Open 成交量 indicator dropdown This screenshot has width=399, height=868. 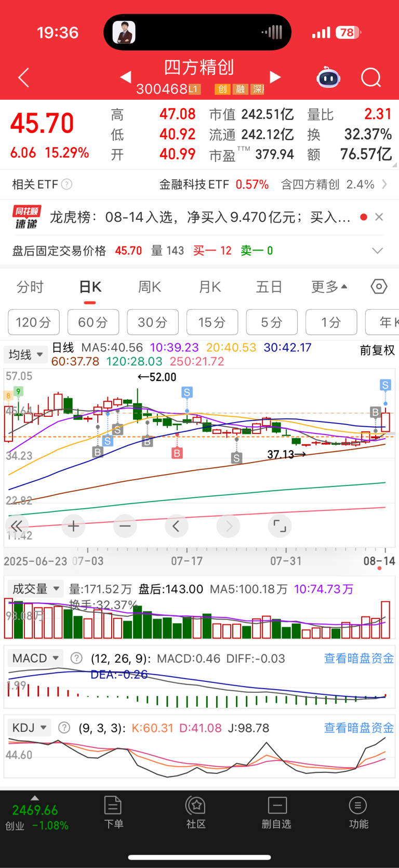tap(35, 589)
